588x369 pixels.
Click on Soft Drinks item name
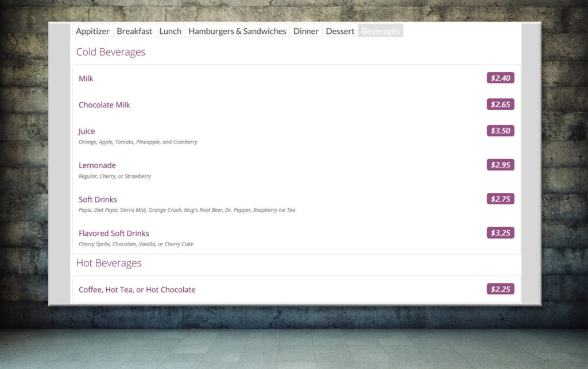[x=98, y=200]
